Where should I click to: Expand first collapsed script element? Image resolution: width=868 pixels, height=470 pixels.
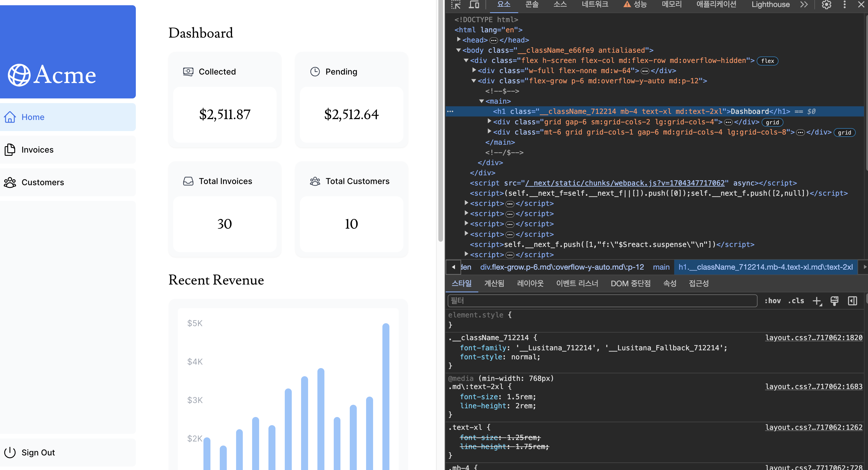point(466,203)
